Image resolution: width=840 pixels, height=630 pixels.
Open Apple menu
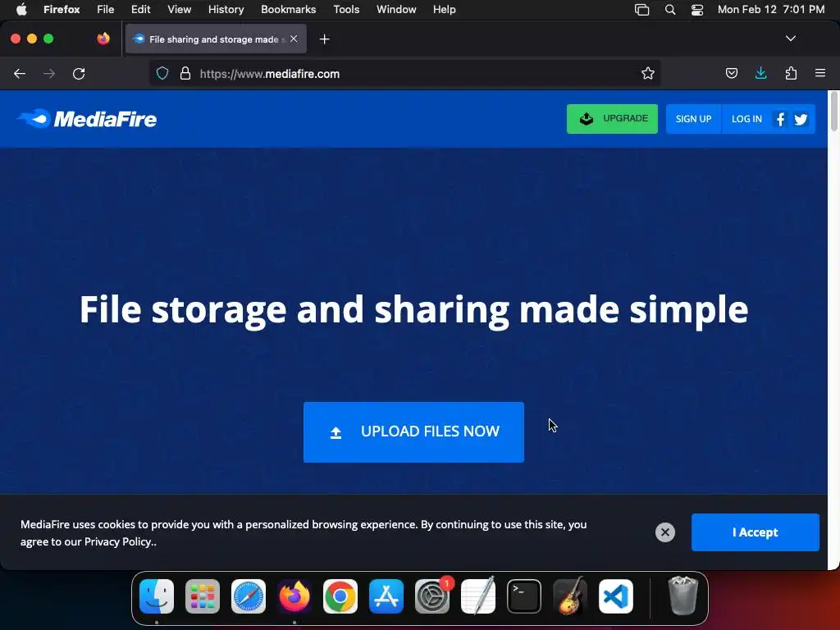click(x=21, y=9)
